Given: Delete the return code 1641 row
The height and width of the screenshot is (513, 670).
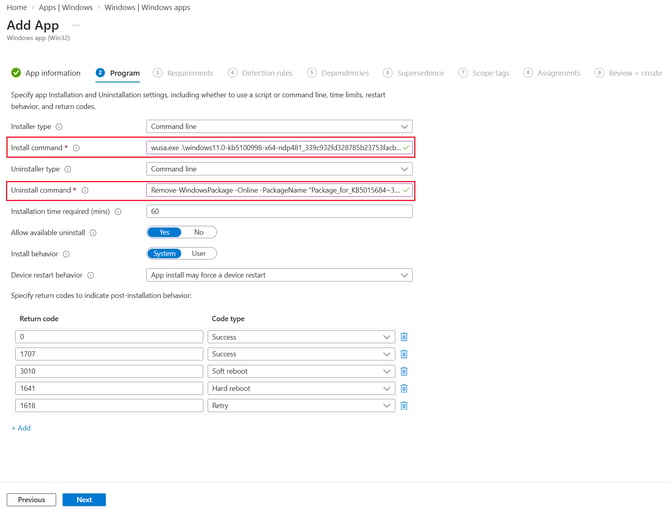Looking at the screenshot, I should pyautogui.click(x=404, y=388).
